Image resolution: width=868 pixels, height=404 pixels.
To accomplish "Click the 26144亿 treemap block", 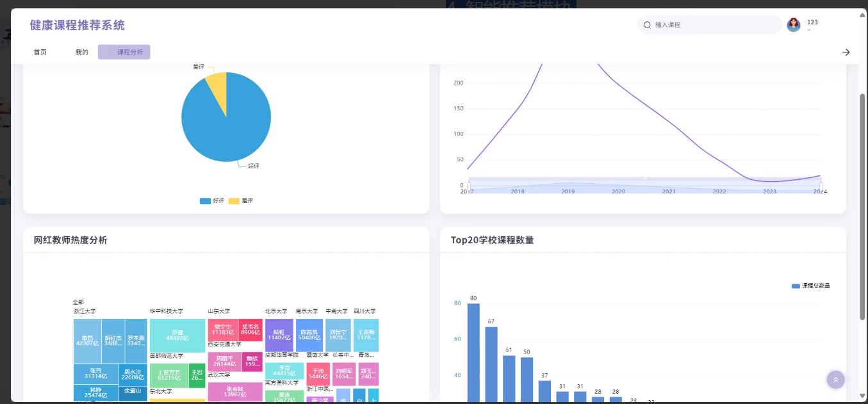I will [224, 361].
